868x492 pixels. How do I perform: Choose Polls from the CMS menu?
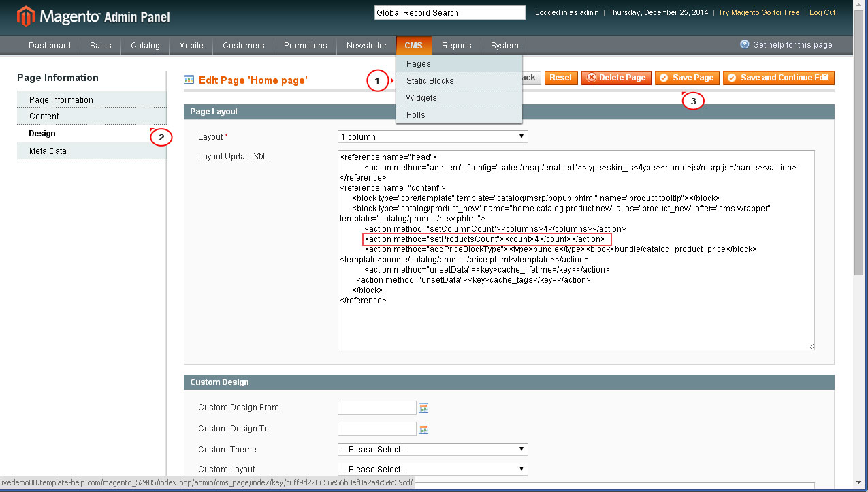[459, 114]
